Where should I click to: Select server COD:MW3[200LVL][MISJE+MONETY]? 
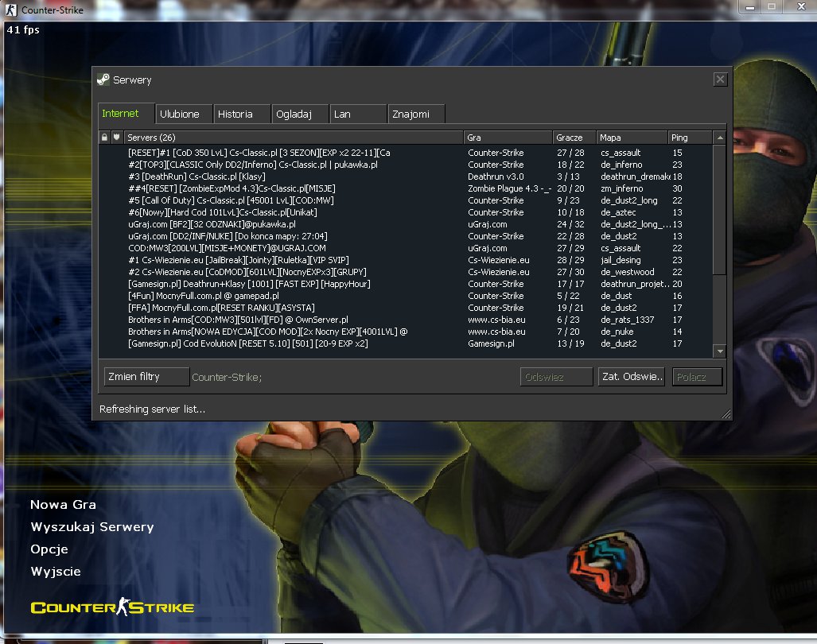tap(406, 248)
